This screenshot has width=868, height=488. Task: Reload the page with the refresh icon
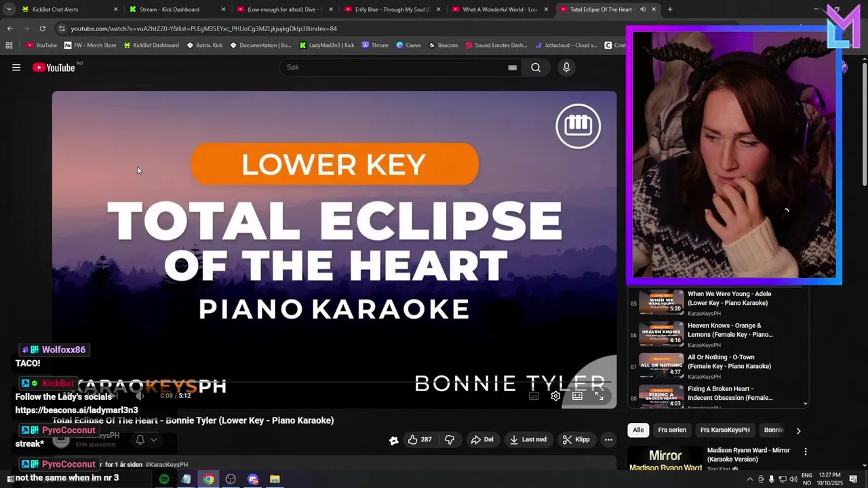tap(42, 28)
